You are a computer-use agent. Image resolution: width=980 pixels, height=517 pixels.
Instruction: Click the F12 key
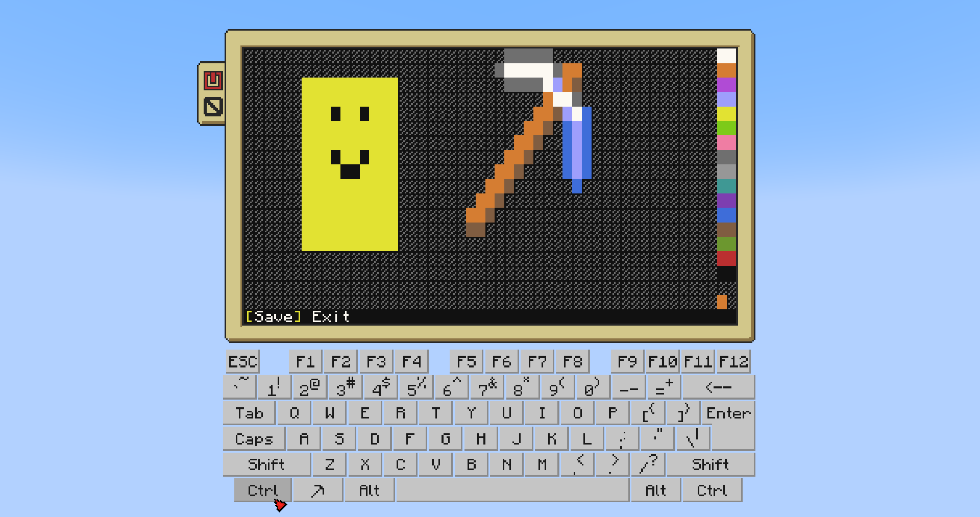733,362
